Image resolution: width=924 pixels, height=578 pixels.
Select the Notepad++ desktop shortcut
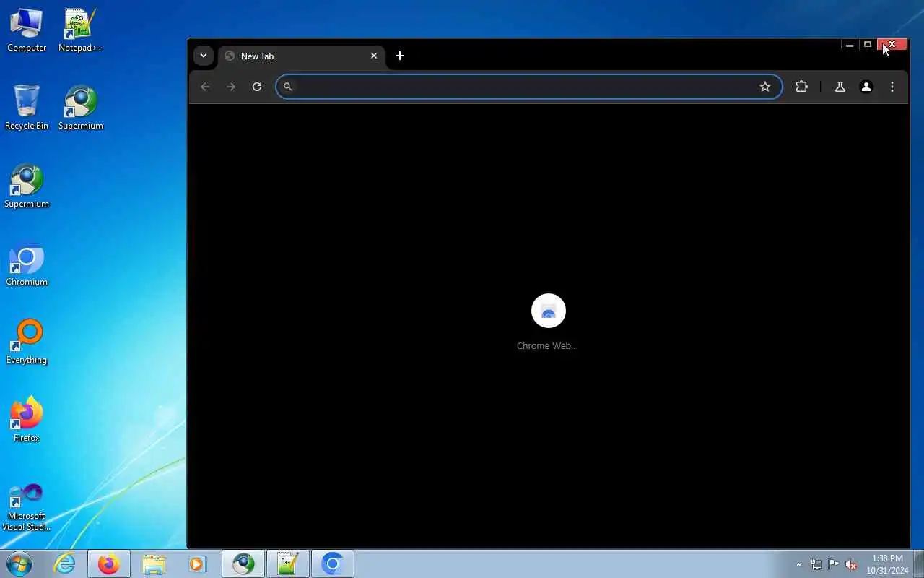click(x=80, y=30)
